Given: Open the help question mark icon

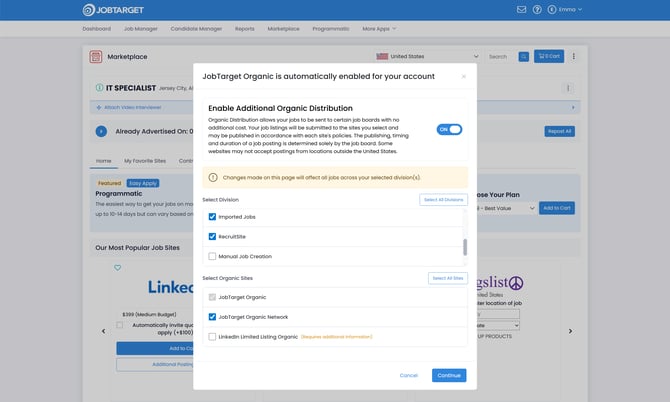Looking at the screenshot, I should tap(536, 10).
